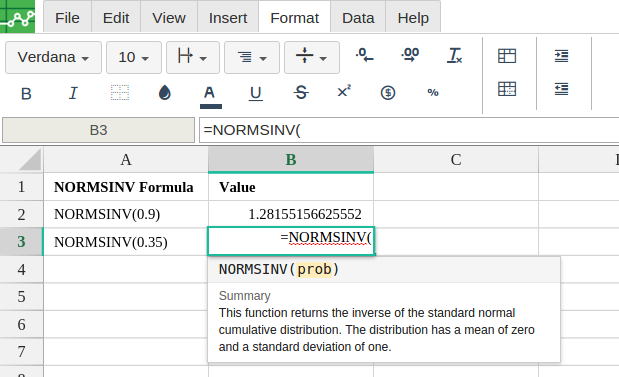Expand the horizontal alignment dropdown
Viewport: 619px width, 377px height.
click(252, 58)
